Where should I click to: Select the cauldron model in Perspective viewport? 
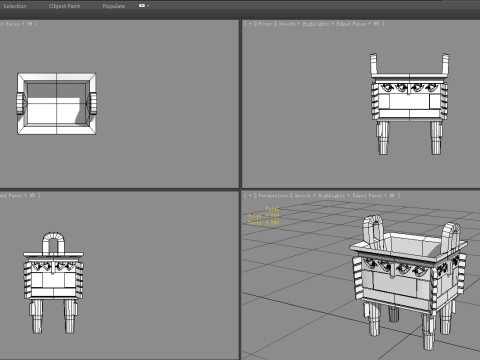[x=408, y=282]
